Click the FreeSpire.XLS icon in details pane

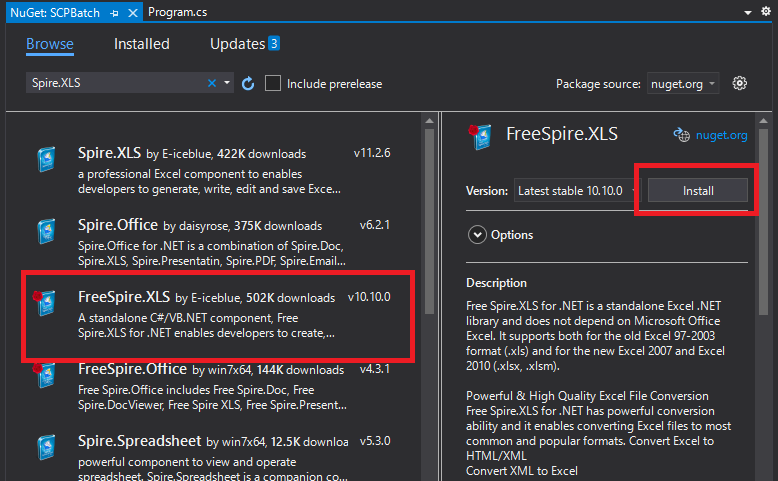(480, 137)
